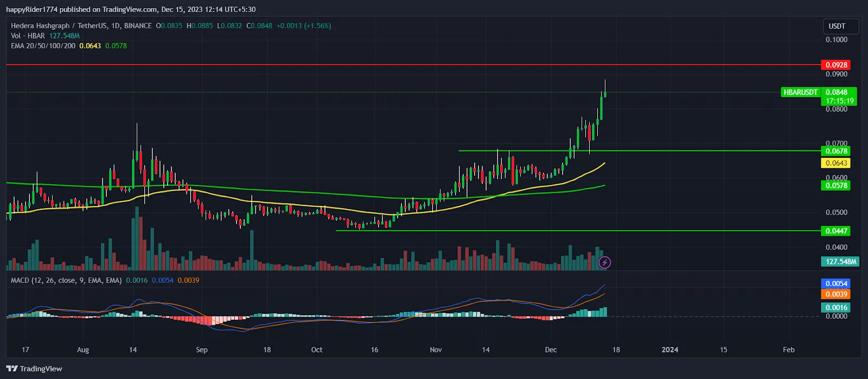Image resolution: width=868 pixels, height=379 pixels.
Task: Select the HBARUSDT 0.0848 price tag
Action: point(819,92)
